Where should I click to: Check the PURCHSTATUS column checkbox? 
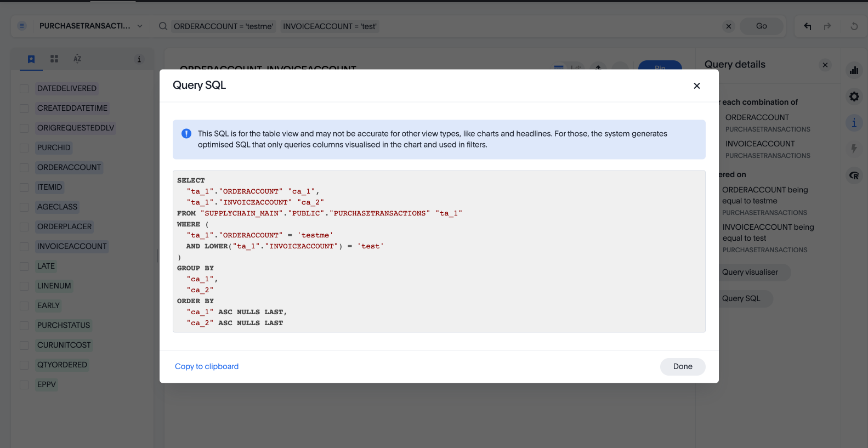click(x=24, y=326)
